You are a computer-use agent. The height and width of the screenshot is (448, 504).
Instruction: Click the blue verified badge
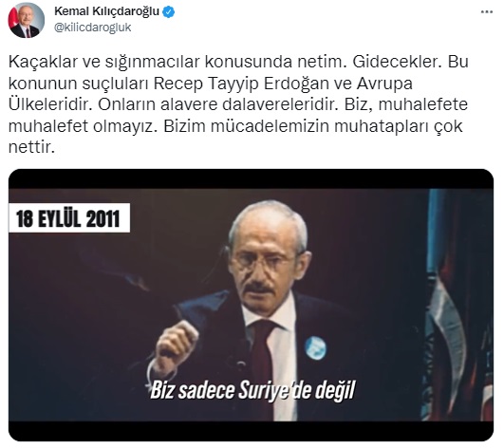(x=169, y=12)
